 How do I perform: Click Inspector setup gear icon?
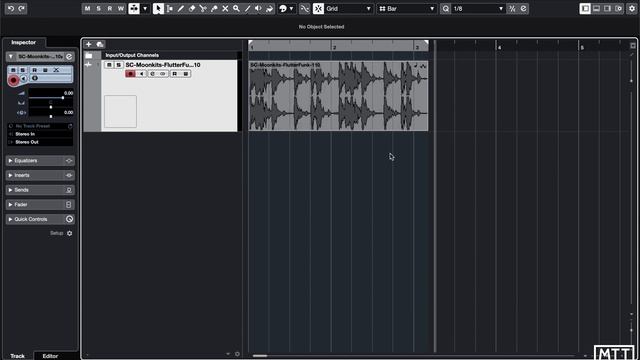pos(69,233)
